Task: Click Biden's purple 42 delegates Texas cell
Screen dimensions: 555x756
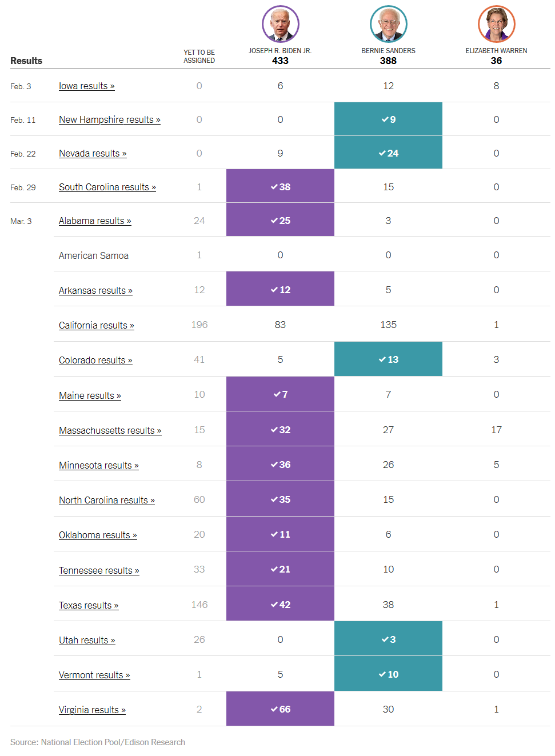Action: (280, 605)
